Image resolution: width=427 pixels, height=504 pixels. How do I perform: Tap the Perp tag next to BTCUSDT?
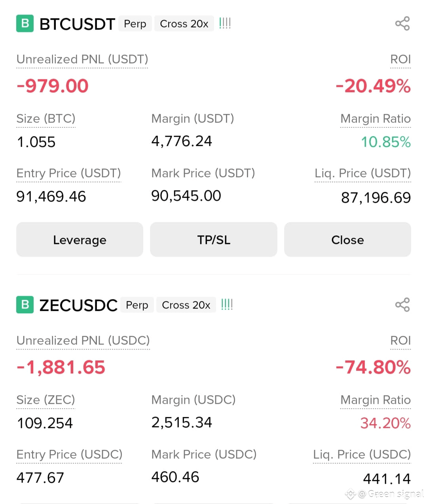coord(135,24)
